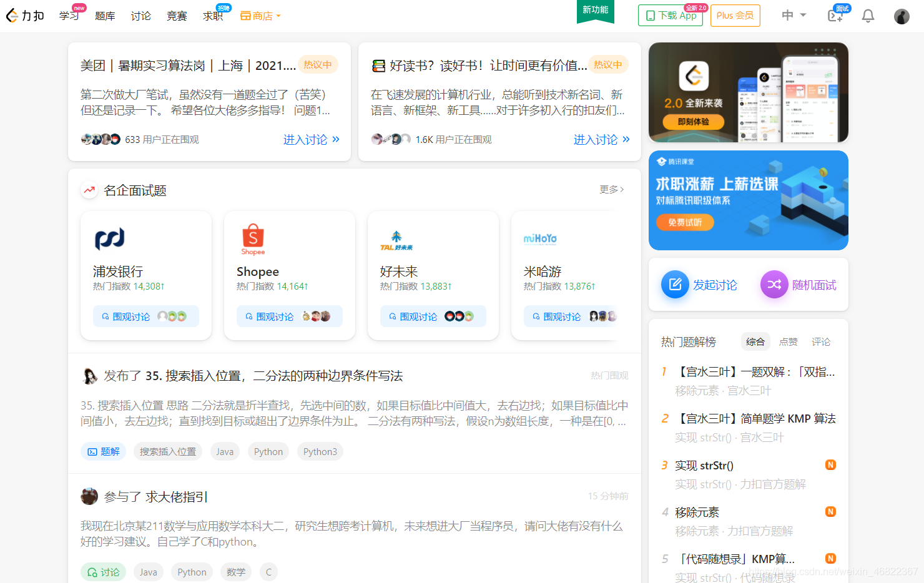
Task: Click author avatar of 搜索插入位置 post
Action: point(90,376)
